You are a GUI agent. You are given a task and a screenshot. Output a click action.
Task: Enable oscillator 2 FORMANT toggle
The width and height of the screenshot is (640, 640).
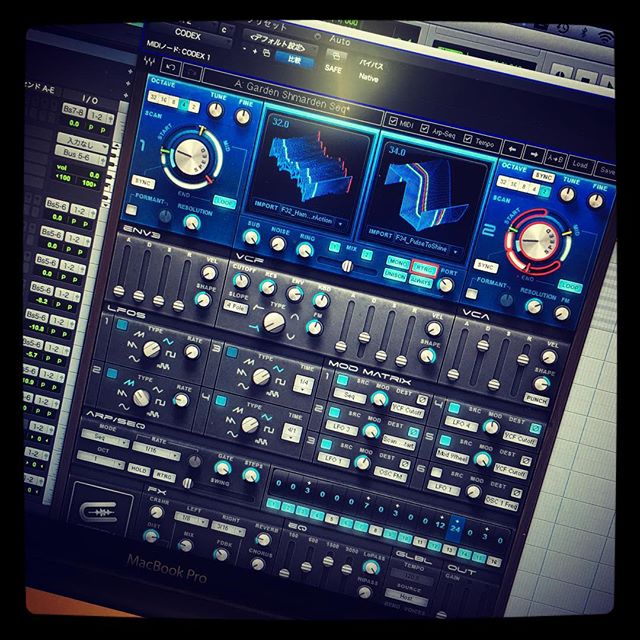pos(472,293)
